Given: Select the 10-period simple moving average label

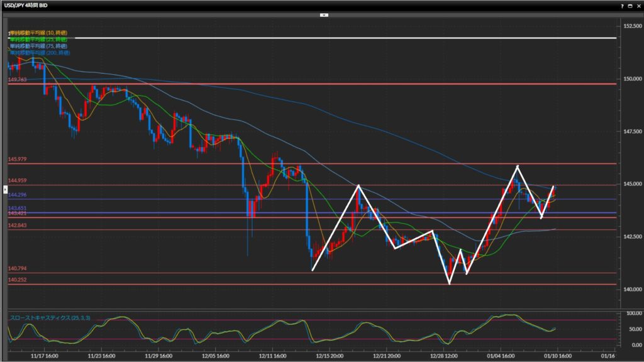Looking at the screenshot, I should coord(39,32).
